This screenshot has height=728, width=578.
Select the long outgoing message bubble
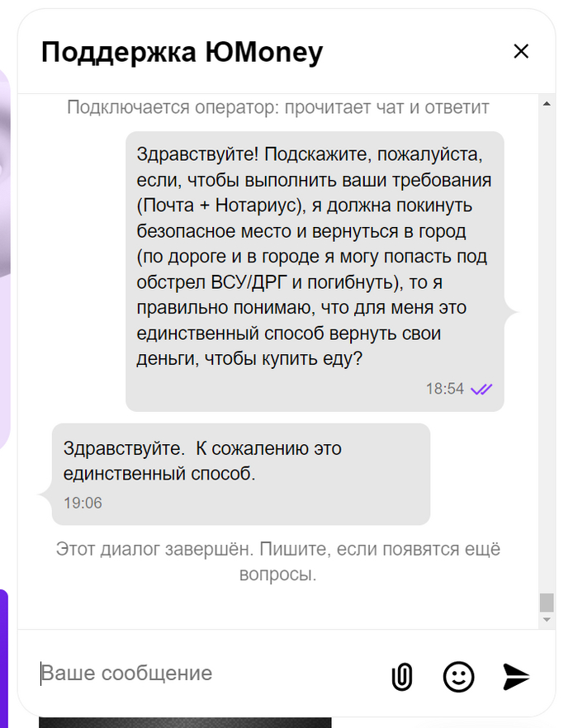pyautogui.click(x=314, y=256)
